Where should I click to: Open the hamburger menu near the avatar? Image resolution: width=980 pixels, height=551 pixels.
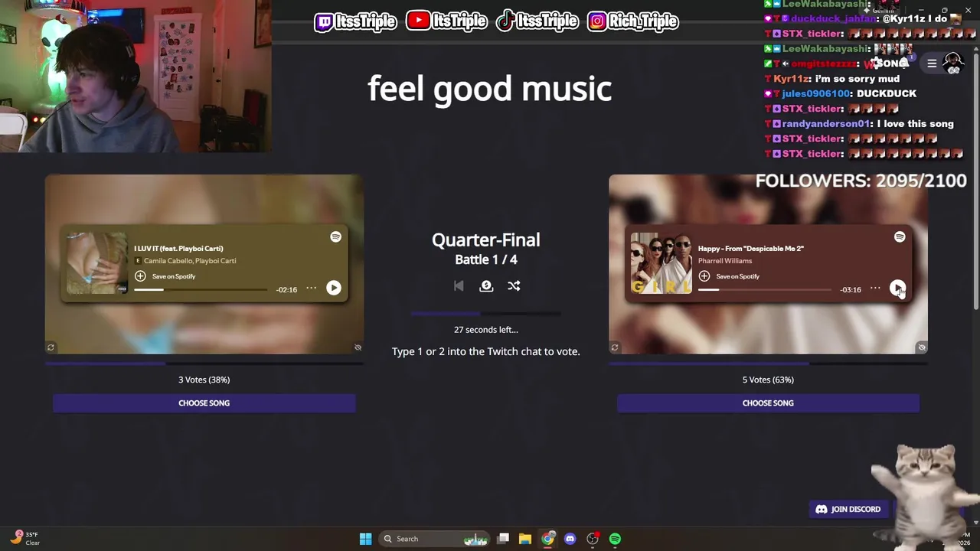tap(932, 64)
